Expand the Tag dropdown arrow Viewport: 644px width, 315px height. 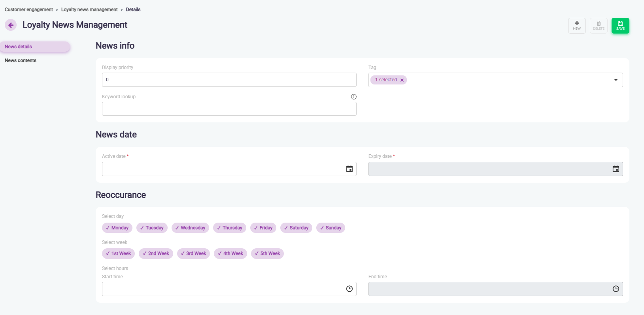point(616,80)
